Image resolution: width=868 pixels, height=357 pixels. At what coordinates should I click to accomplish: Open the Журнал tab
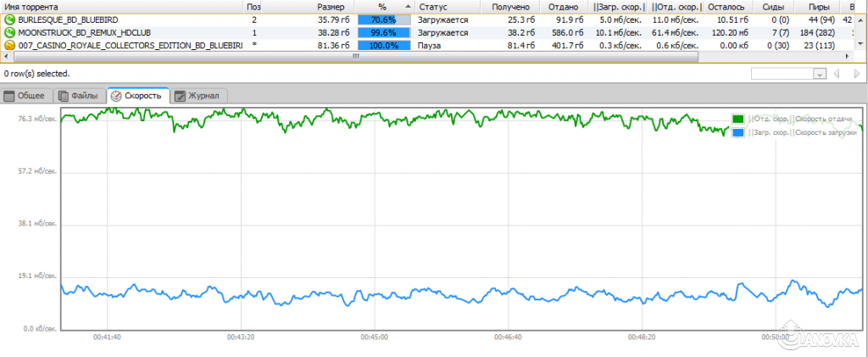198,96
